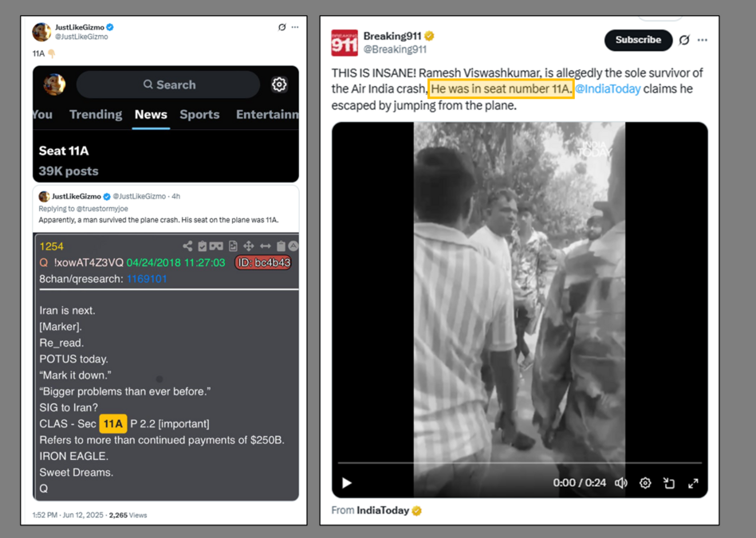Click the Search input field
The height and width of the screenshot is (538, 756).
click(168, 84)
